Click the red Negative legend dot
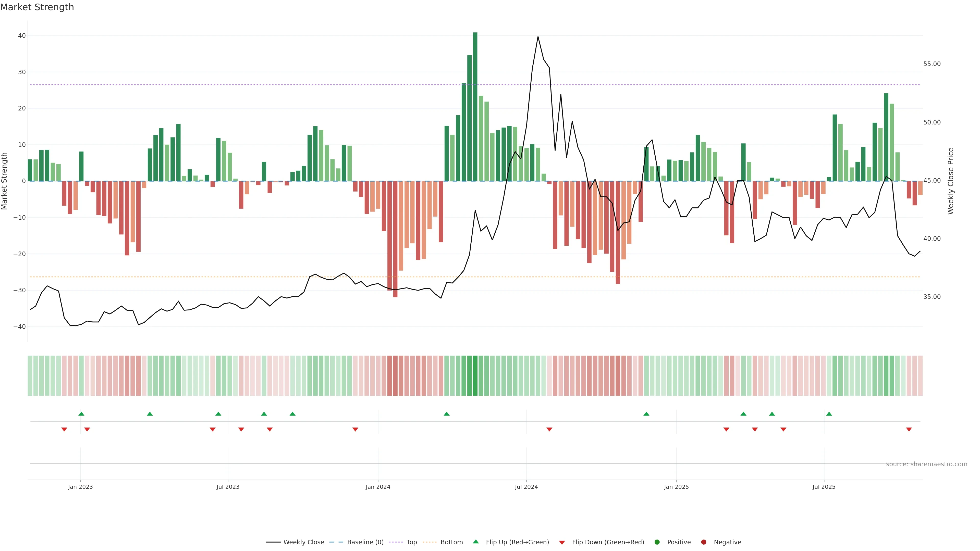Viewport: 980px width, 551px height. [x=703, y=542]
